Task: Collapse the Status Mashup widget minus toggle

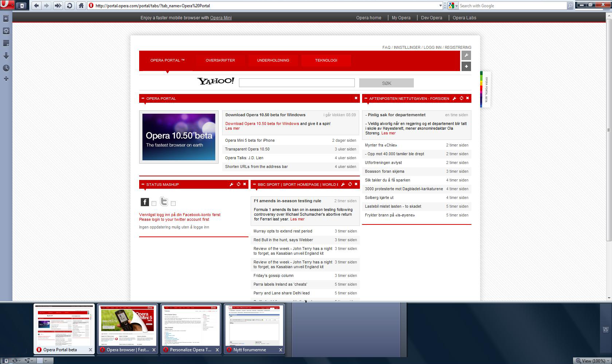Action: [143, 184]
